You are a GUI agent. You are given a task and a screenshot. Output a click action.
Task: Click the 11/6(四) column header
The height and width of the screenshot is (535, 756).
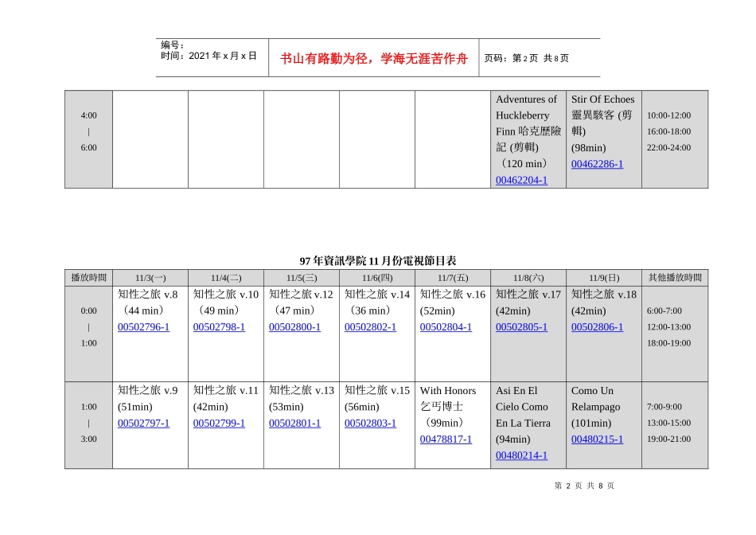click(x=377, y=278)
